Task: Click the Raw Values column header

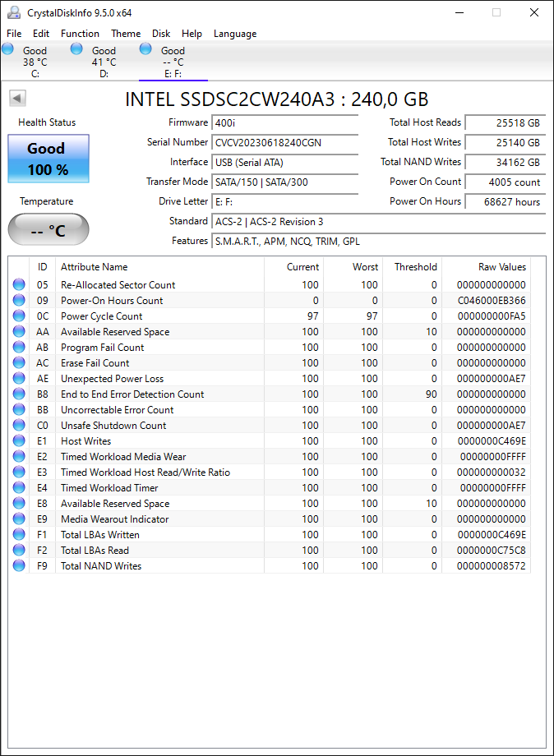Action: [x=486, y=266]
